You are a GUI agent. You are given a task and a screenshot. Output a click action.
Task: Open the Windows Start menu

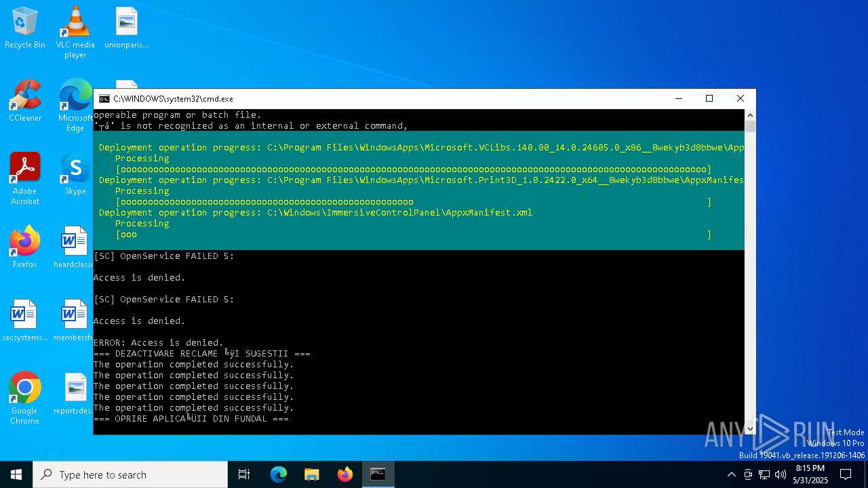tap(16, 474)
